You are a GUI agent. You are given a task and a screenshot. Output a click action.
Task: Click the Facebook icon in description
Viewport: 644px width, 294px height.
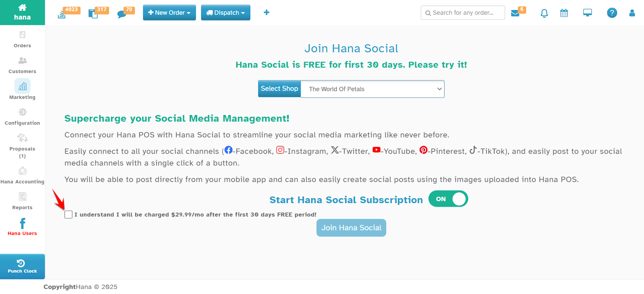229,150
